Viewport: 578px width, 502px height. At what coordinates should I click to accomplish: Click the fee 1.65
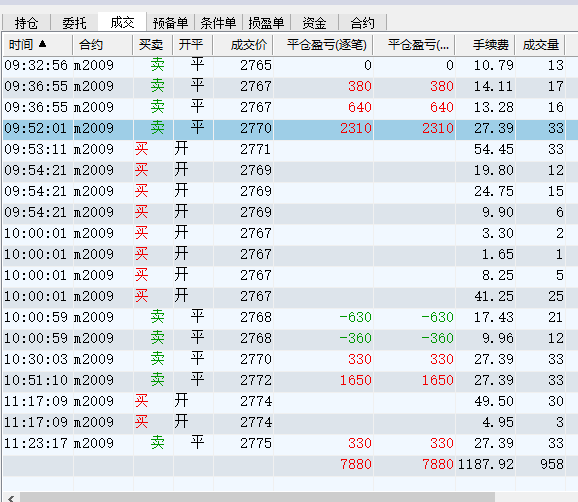(x=498, y=255)
